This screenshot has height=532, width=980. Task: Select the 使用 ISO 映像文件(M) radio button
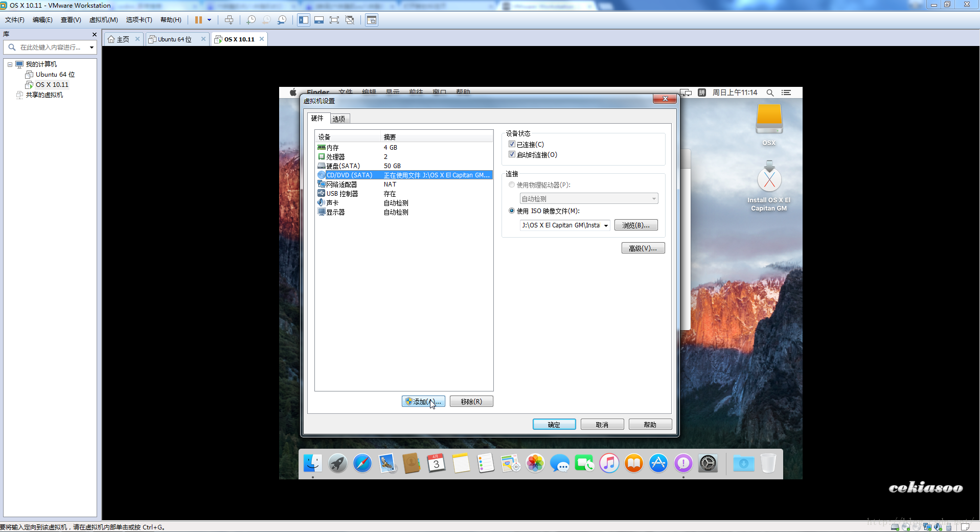[512, 211]
